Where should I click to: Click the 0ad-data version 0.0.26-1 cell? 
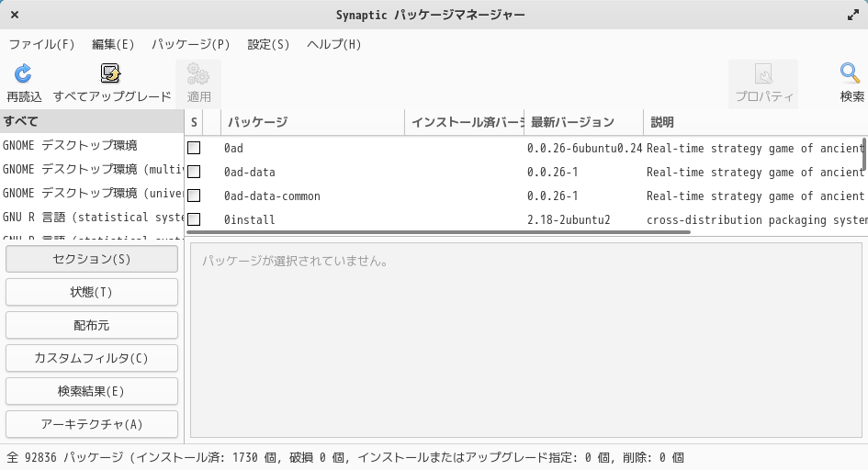552,172
